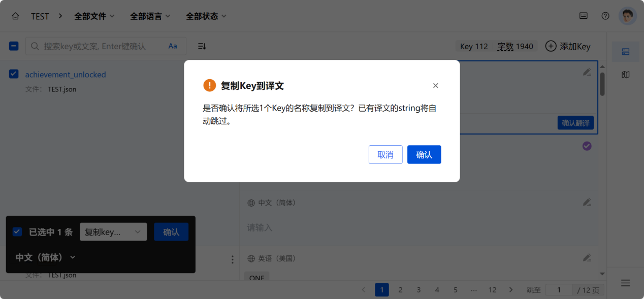Click the 请输入 translation input
This screenshot has width=644, height=299.
(260, 227)
